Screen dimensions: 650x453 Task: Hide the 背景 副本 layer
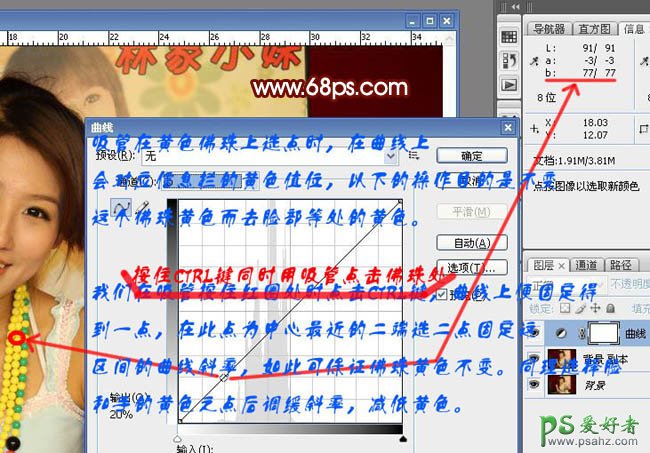[532, 357]
